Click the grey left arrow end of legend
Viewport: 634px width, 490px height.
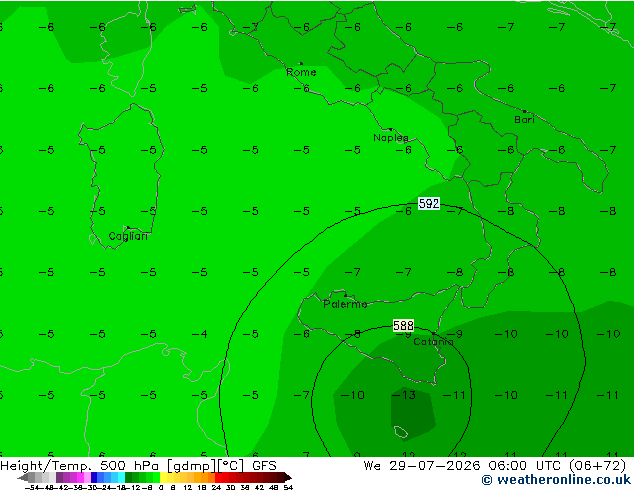click(23, 478)
